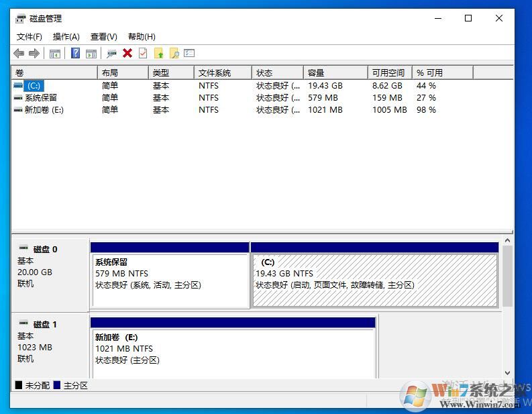Open the 查看(V) menu
Image resolution: width=532 pixels, height=414 pixels.
click(x=103, y=37)
